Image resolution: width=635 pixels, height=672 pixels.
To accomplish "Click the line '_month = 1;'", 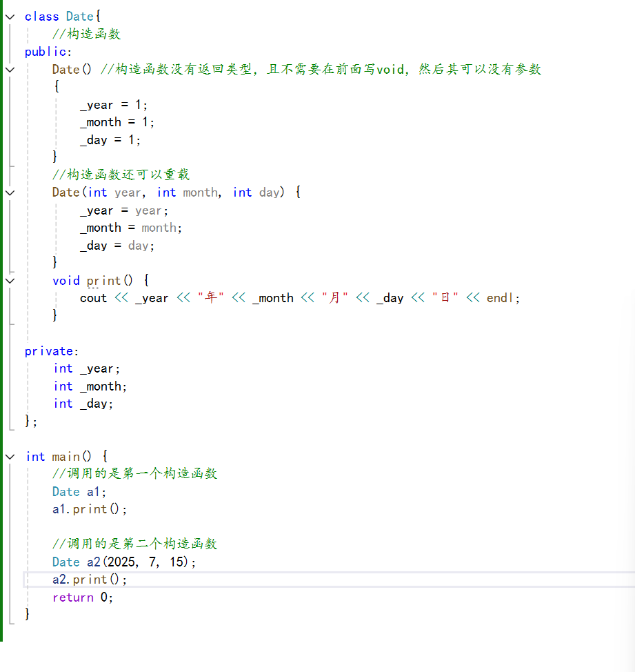I will [x=117, y=123].
